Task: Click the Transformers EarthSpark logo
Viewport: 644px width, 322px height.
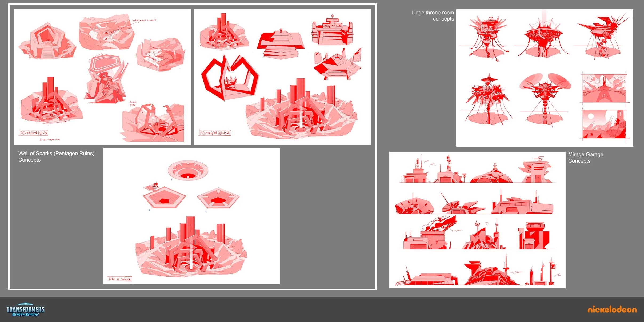Action: 26,309
